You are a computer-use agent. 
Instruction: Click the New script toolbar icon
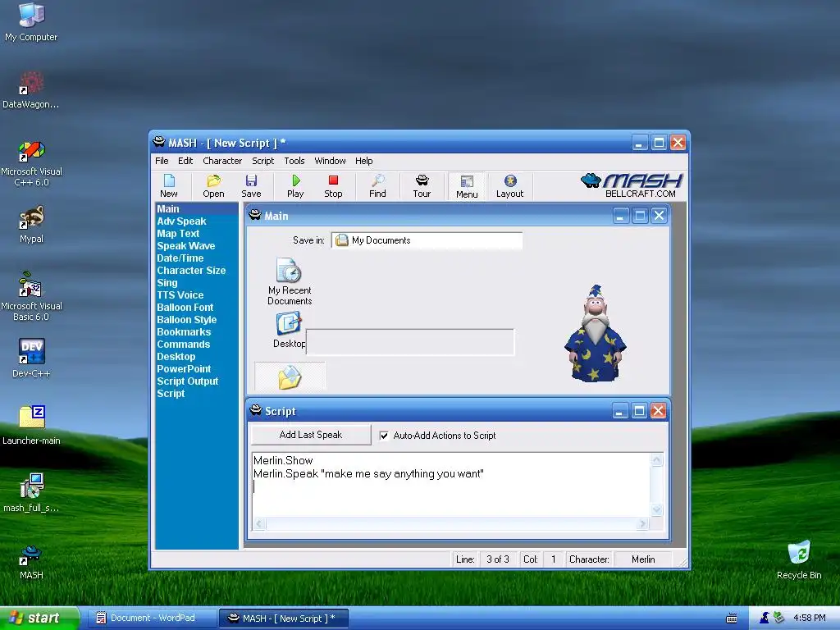[169, 186]
